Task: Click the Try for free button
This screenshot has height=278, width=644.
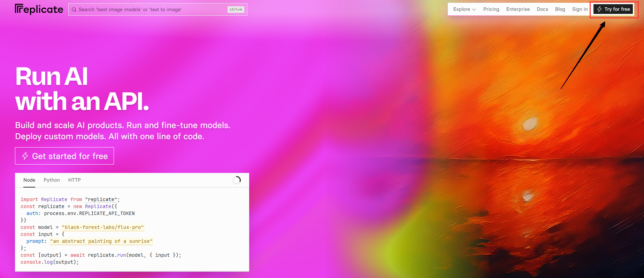Action: click(613, 9)
